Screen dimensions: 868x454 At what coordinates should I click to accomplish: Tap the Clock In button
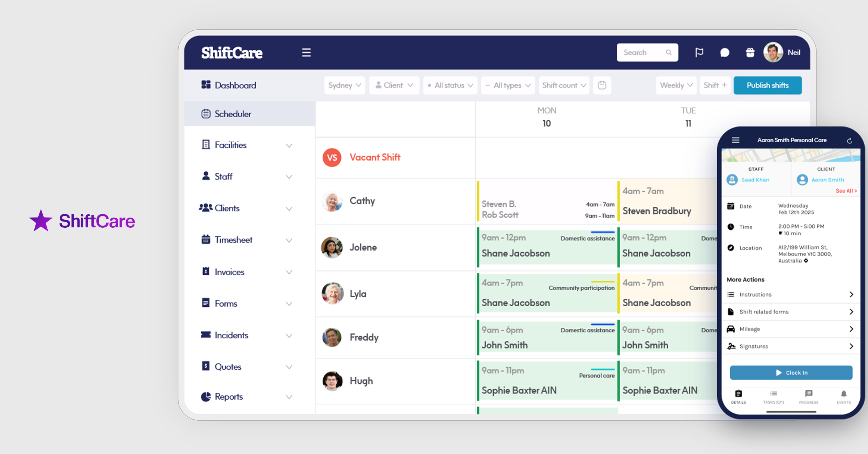click(x=791, y=373)
